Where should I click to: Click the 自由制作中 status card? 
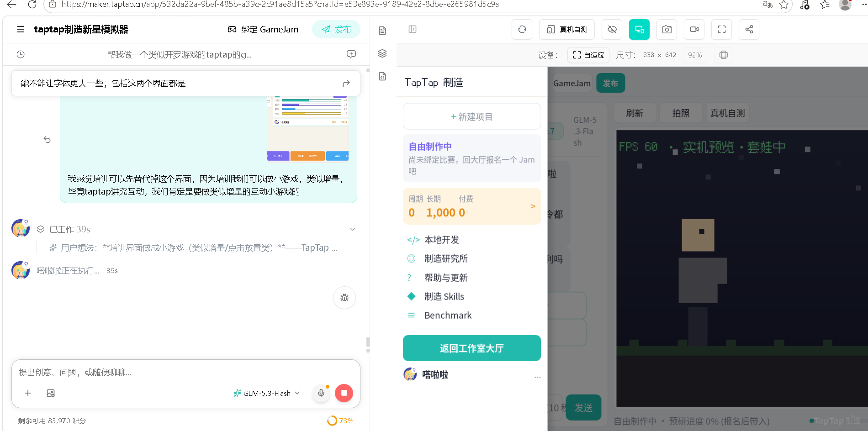[x=472, y=158]
